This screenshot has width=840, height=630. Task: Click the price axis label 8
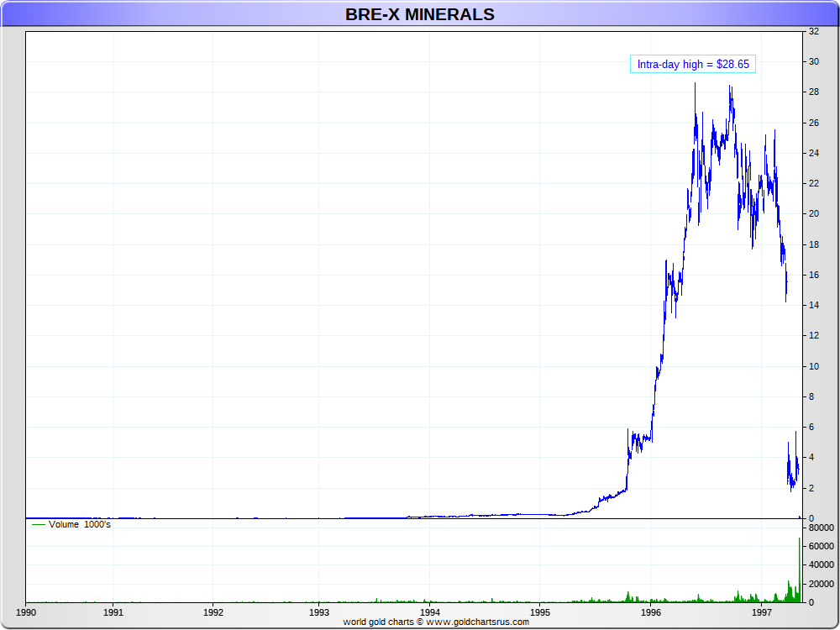[811, 397]
